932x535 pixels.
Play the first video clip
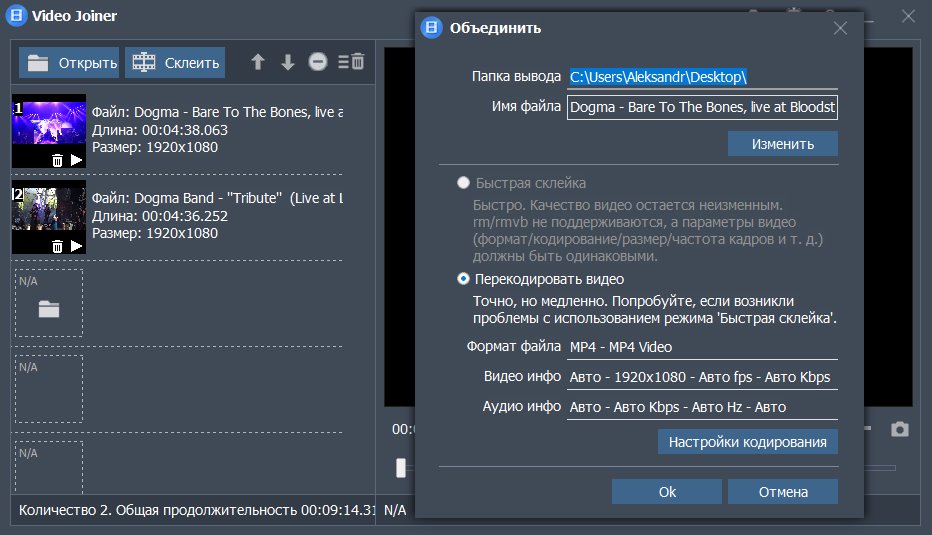tap(76, 160)
